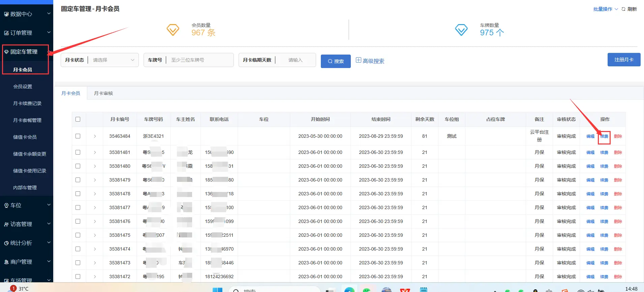Check the box for row 35463484
The height and width of the screenshot is (292, 644).
78,136
